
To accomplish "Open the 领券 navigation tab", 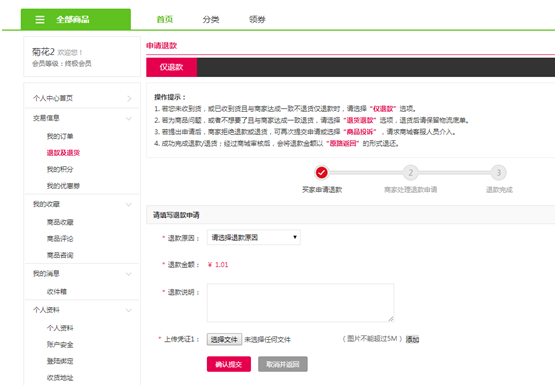I will (257, 19).
